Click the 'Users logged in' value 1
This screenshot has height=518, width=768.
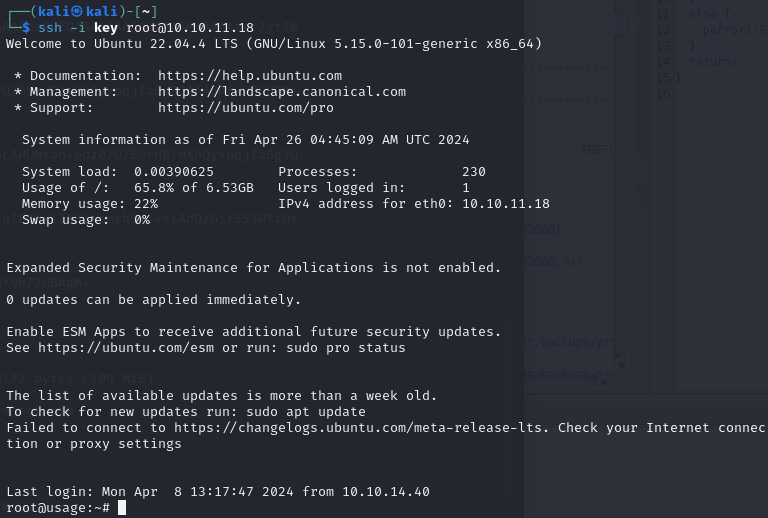point(466,188)
